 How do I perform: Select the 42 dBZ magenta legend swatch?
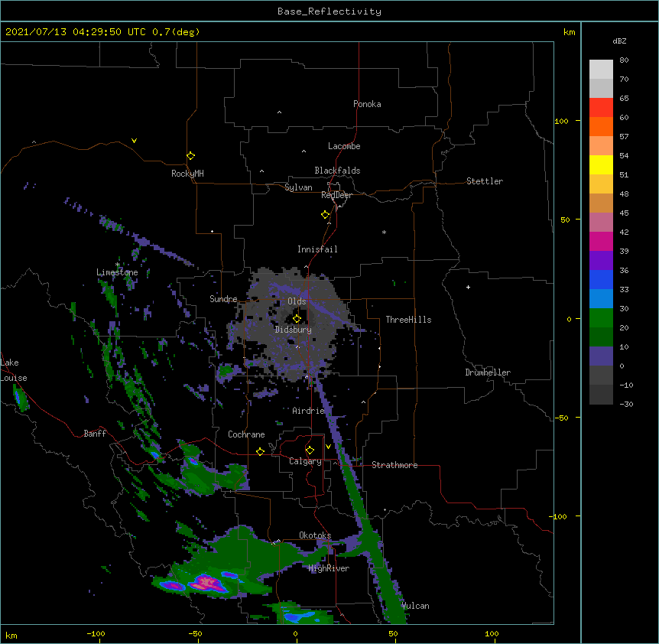coord(601,241)
